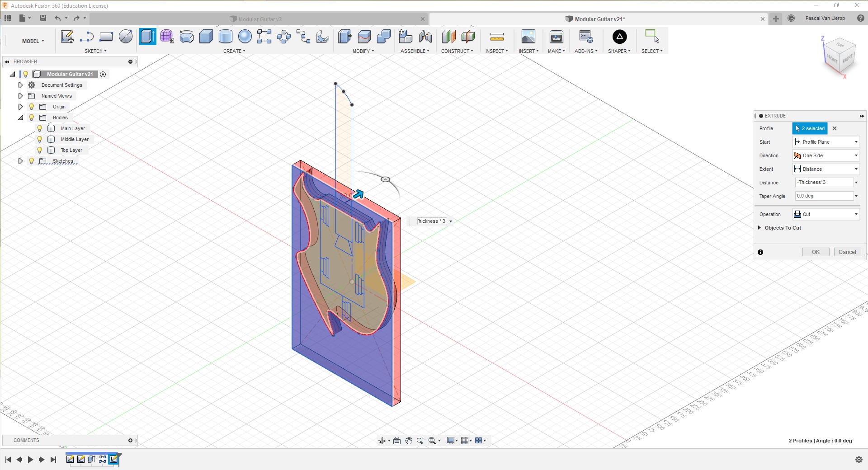The width and height of the screenshot is (868, 470).
Task: Select the Extrude tool icon
Action: [x=147, y=37]
